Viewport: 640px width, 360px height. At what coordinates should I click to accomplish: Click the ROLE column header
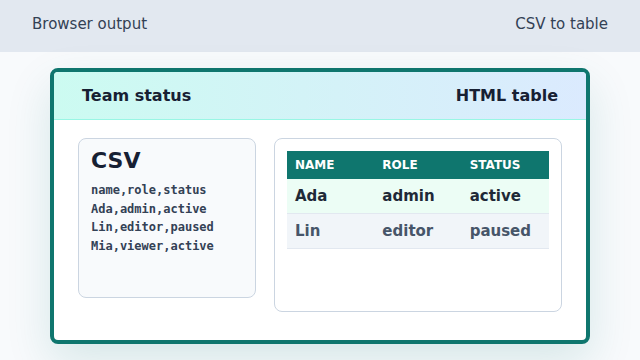(418, 165)
